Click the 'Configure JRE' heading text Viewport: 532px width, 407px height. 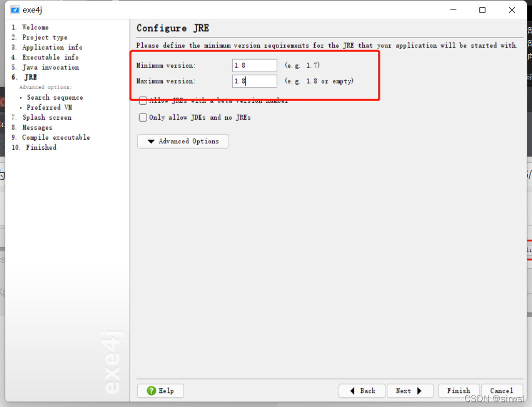173,28
